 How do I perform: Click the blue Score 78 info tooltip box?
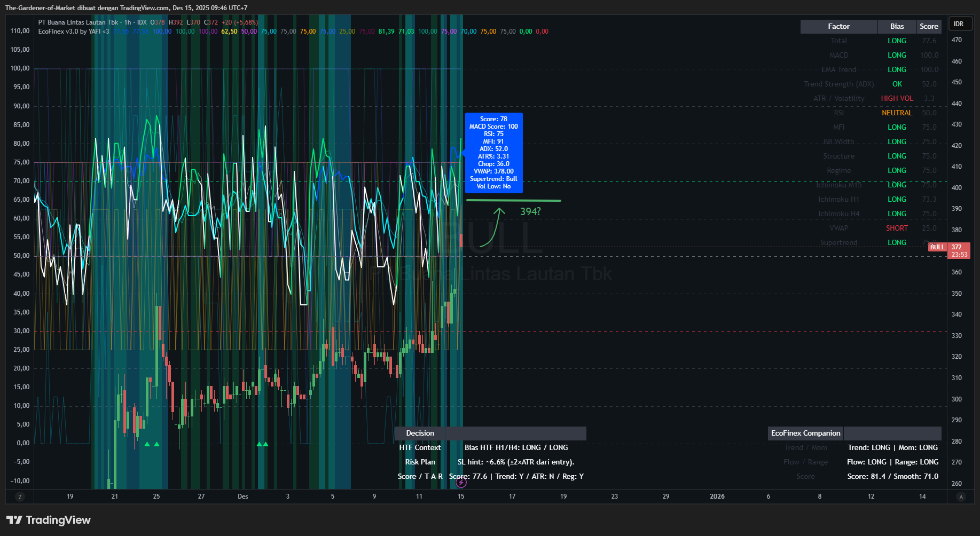[x=493, y=153]
